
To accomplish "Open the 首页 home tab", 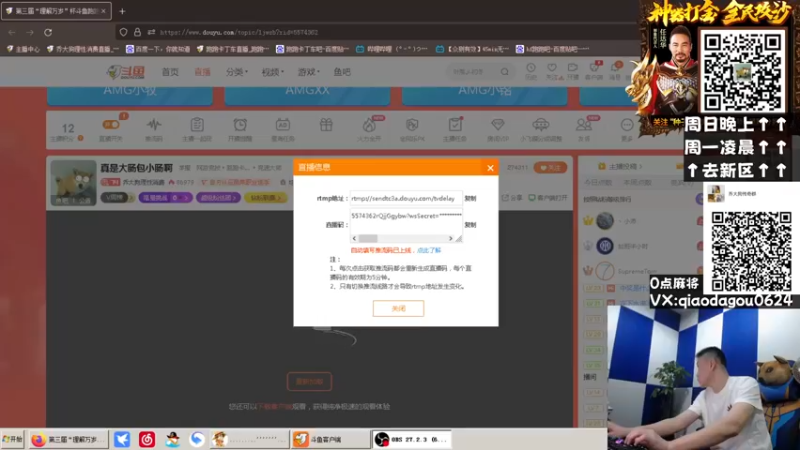I will pos(170,72).
